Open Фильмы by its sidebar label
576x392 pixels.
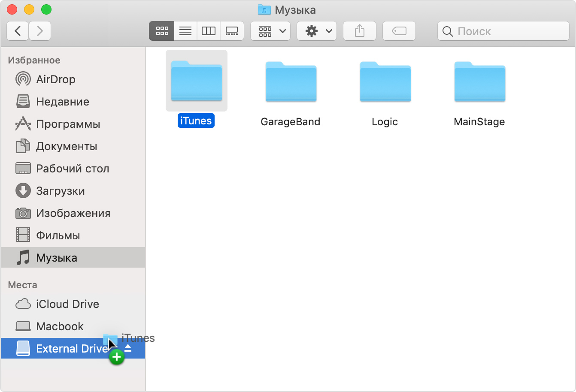tap(58, 235)
